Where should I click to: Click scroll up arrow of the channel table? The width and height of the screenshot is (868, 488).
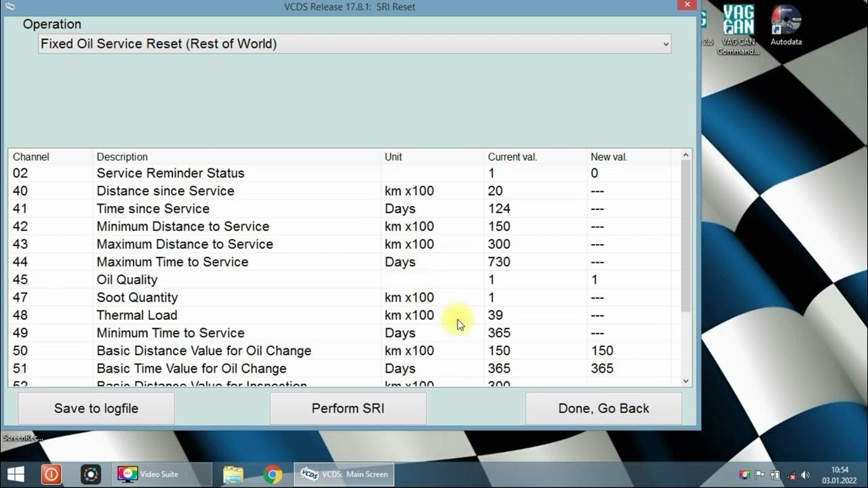coord(686,155)
